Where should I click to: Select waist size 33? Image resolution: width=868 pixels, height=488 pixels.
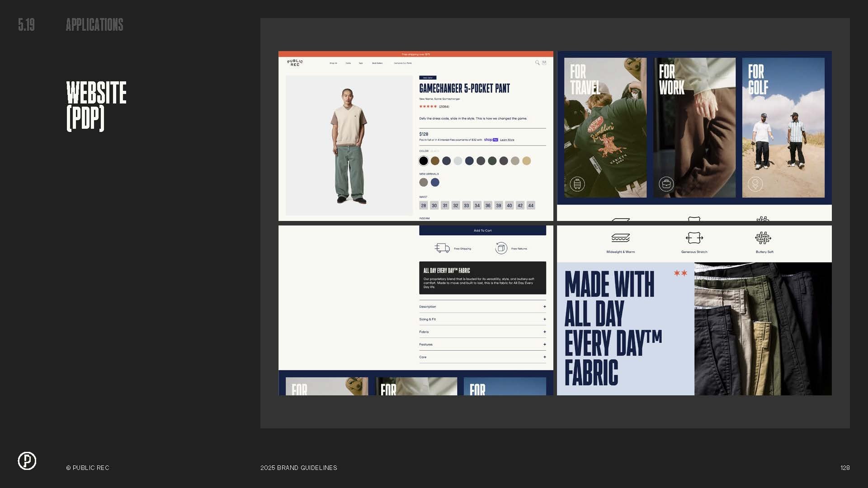467,206
